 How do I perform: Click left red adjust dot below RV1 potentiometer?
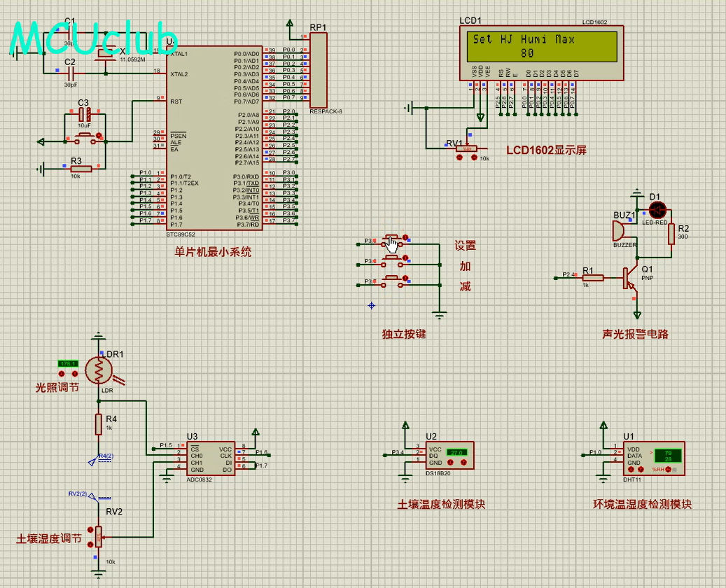pos(459,157)
